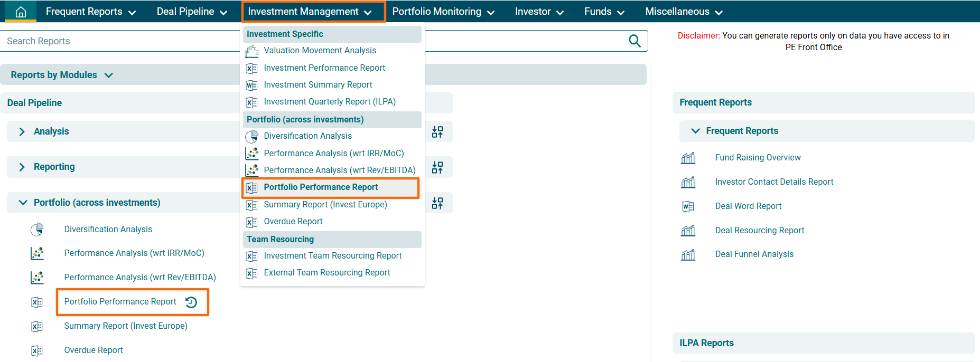The height and width of the screenshot is (362, 980).
Task: Open the Funds menu
Action: point(604,12)
